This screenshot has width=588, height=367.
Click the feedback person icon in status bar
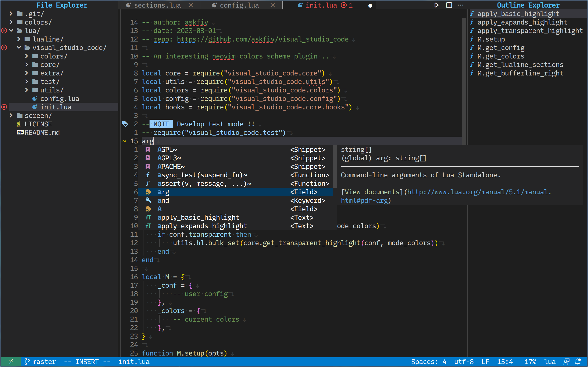(566, 362)
